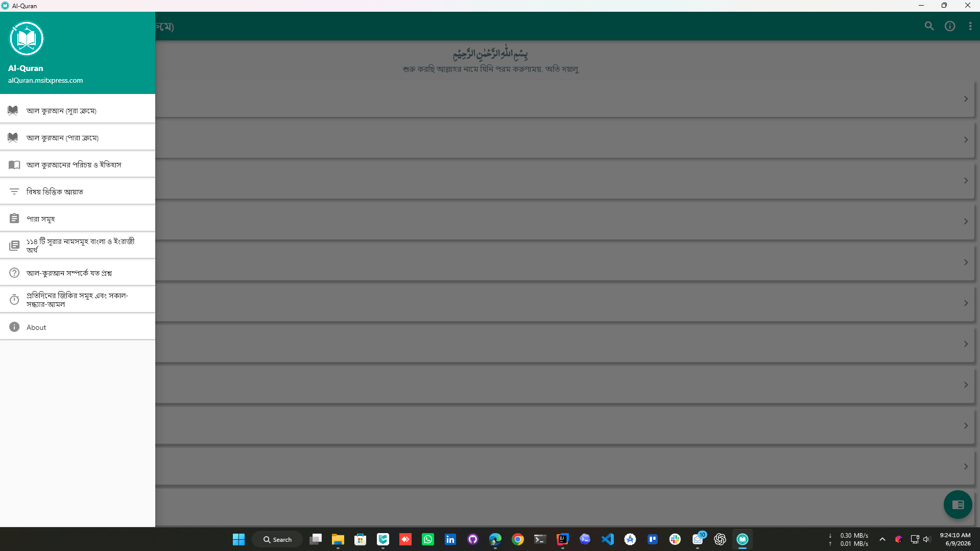Click the clipboard icon beside পারা সমূহ
This screenshot has width=980, height=551.
[14, 219]
